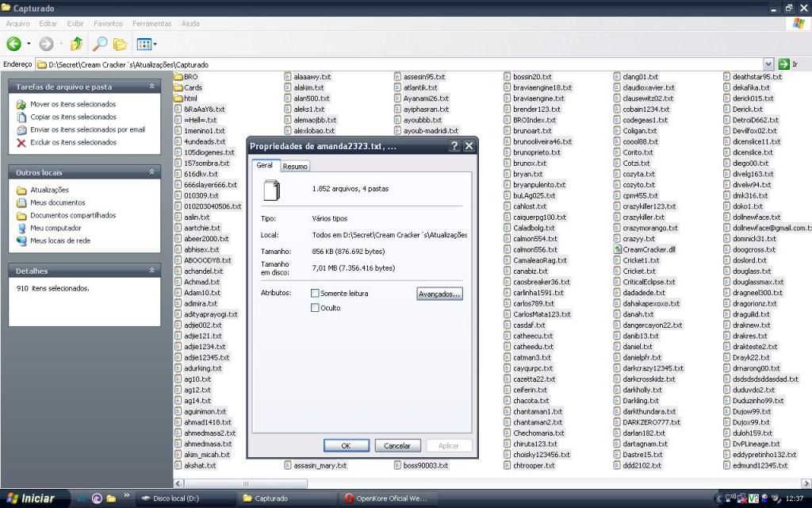812x508 pixels.
Task: Switch to the Resumo tab
Action: 295,166
